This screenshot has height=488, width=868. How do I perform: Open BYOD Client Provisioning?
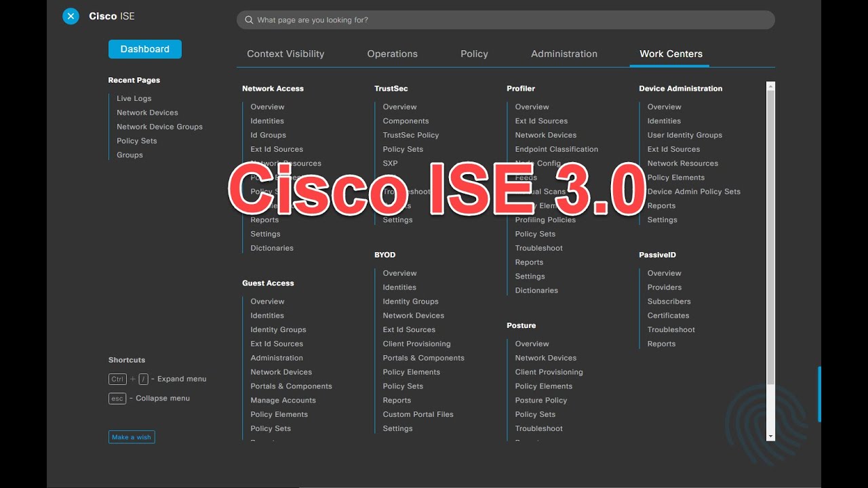coord(416,344)
